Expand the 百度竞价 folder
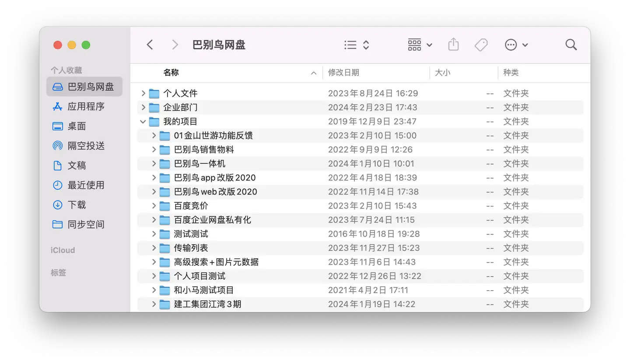The image size is (630, 364). tap(154, 205)
